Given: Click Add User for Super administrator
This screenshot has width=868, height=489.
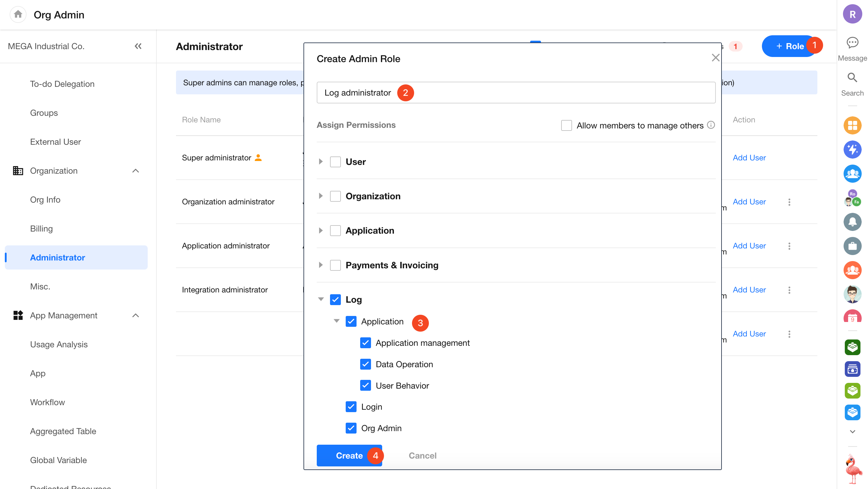Looking at the screenshot, I should (749, 158).
